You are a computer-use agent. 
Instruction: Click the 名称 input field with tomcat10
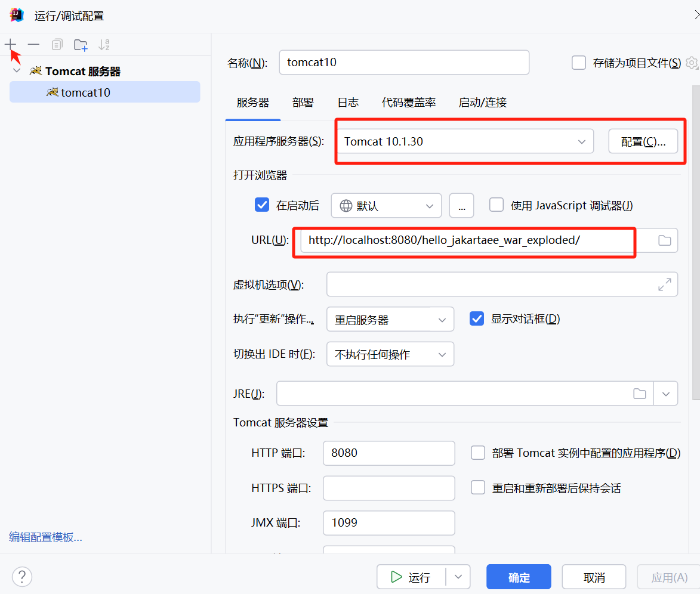point(404,62)
